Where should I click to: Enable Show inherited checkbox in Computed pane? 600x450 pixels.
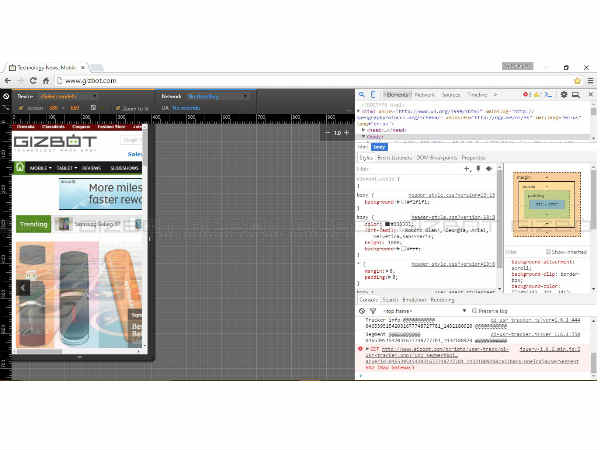click(x=548, y=251)
